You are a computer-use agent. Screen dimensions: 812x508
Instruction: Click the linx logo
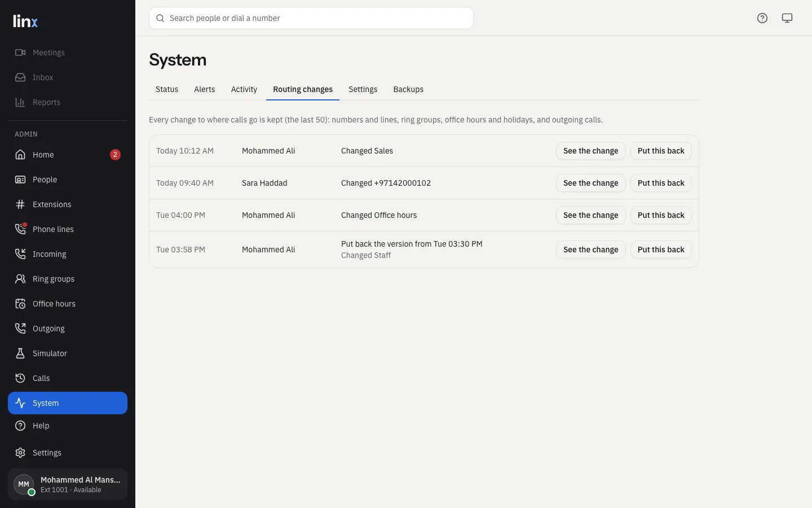coord(25,21)
